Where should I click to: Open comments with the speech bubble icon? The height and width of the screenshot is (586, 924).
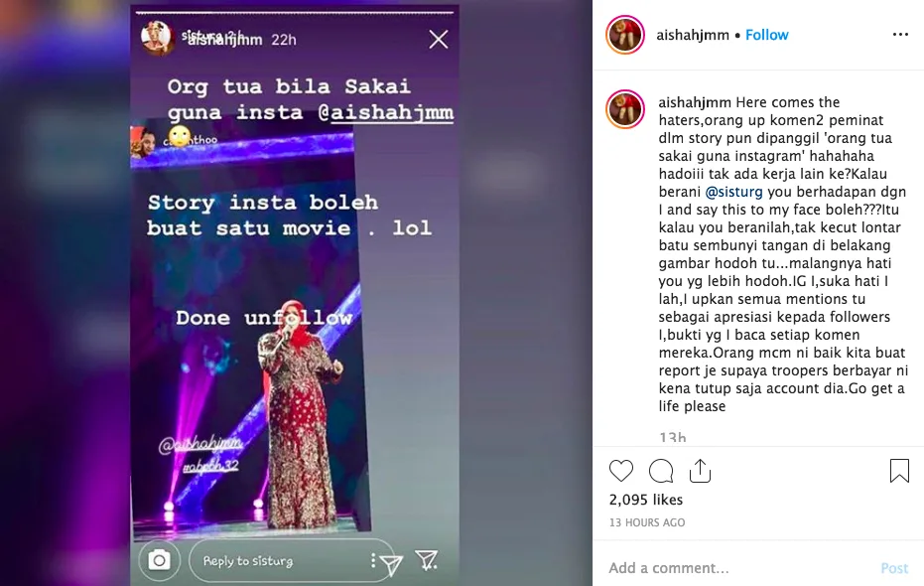pos(661,471)
